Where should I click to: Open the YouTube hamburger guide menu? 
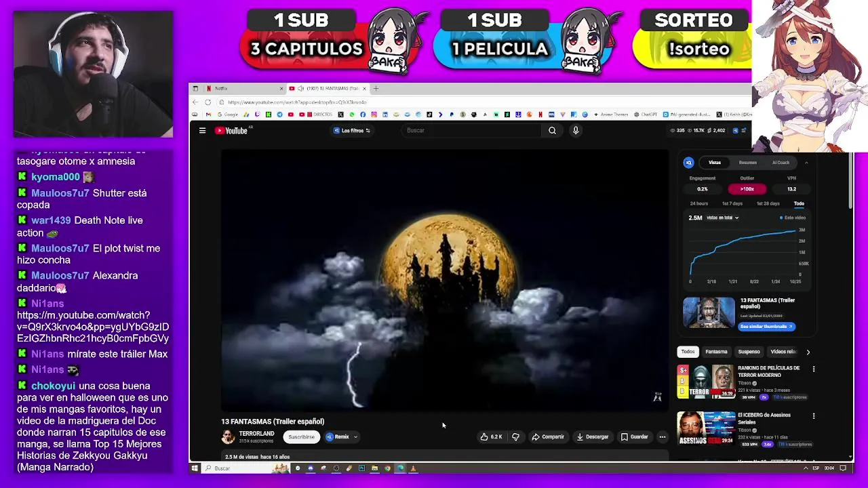pyautogui.click(x=202, y=131)
